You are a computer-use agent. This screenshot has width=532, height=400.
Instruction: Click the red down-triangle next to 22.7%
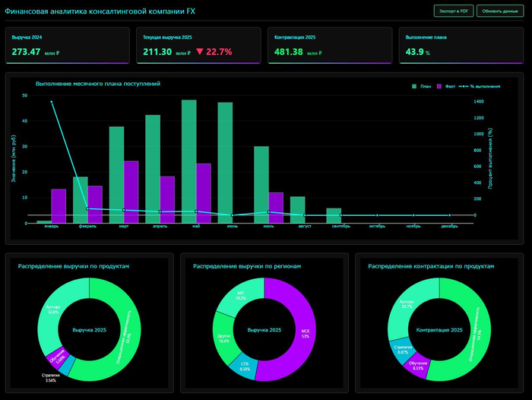[200, 52]
